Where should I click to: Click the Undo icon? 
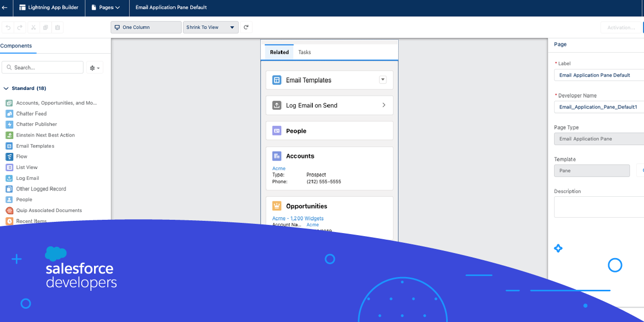tap(8, 28)
